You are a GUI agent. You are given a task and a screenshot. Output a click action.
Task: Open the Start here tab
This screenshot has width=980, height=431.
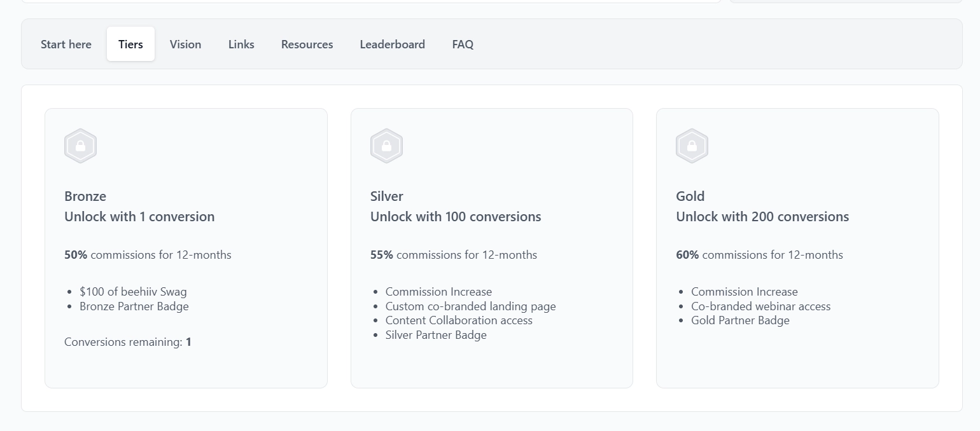coord(66,44)
